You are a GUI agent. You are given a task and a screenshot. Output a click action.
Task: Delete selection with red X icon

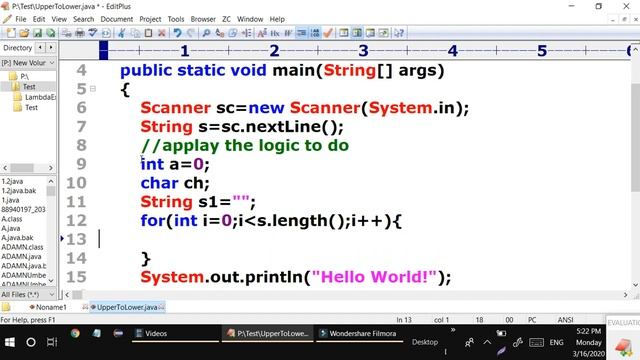162,33
